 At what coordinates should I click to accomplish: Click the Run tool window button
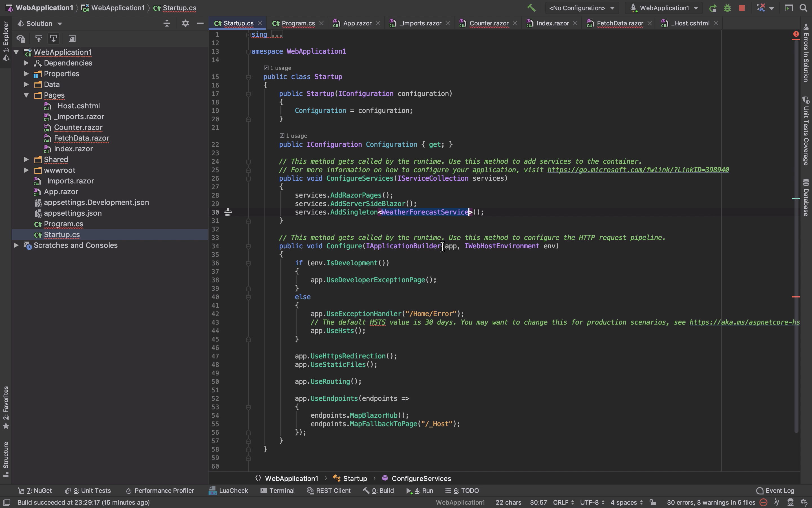tap(420, 491)
